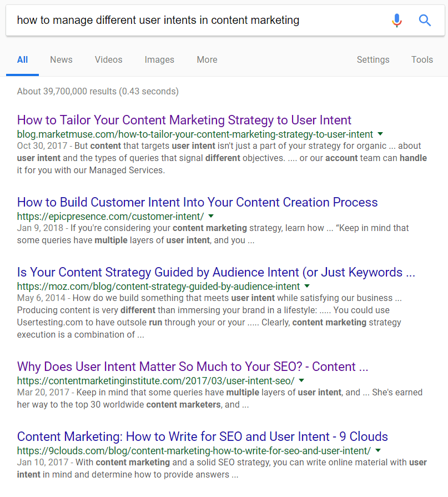
Task: Expand dropdown arrow by contentmarketinginstitute.com URL
Action: tap(301, 380)
